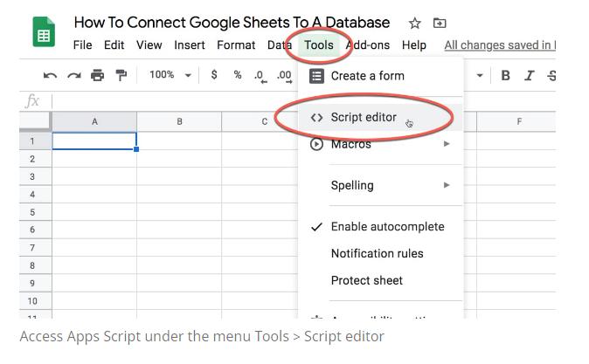Format selection as percent
Viewport: 589px width, 364px height.
click(x=237, y=76)
